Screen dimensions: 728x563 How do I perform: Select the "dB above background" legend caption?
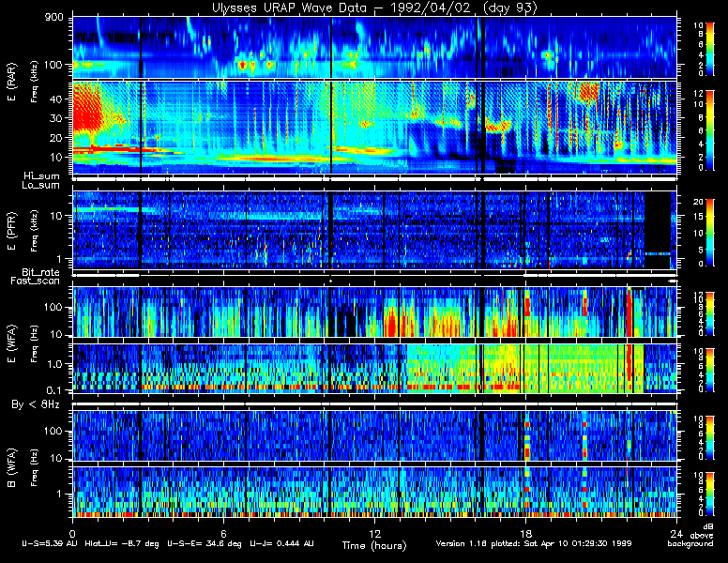pyautogui.click(x=690, y=535)
